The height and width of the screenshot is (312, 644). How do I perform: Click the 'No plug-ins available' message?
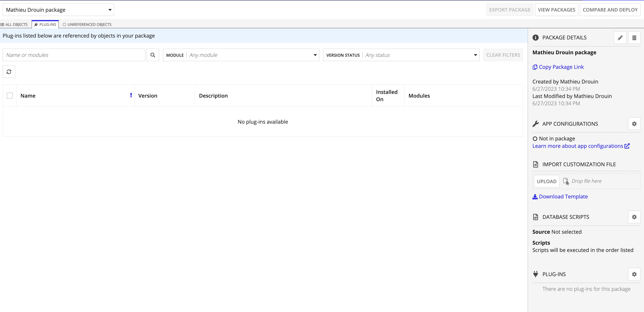[x=263, y=122]
